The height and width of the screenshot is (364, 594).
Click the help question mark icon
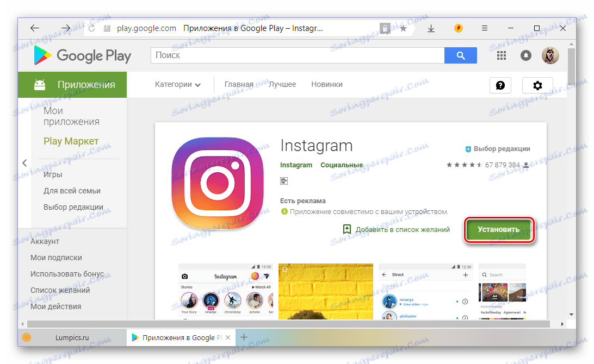[500, 85]
